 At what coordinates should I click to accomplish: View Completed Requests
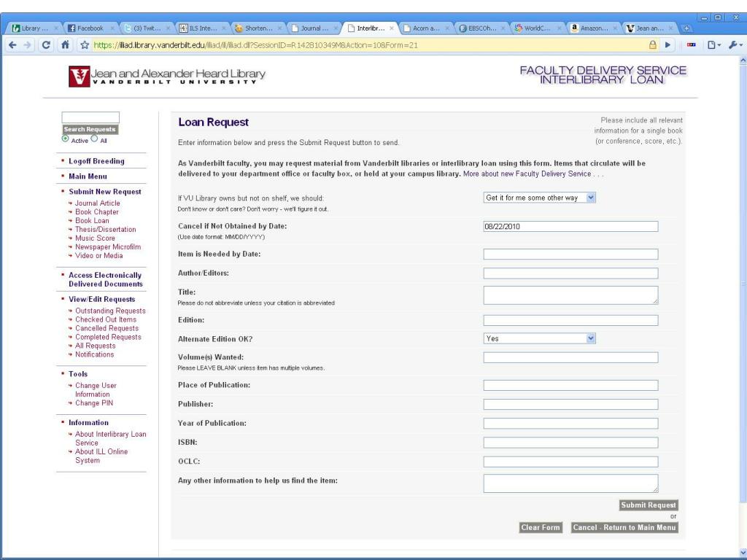tap(108, 337)
